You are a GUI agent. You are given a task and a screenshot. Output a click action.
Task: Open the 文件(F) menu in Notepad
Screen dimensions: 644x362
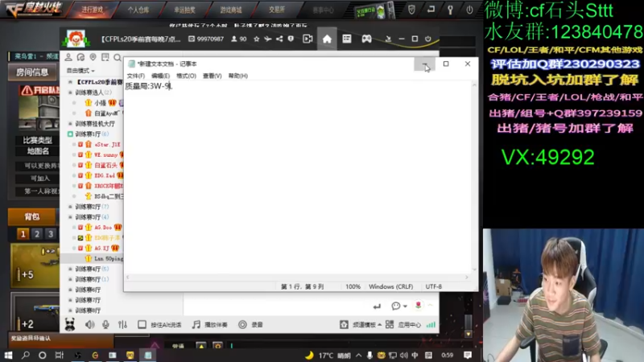[135, 76]
